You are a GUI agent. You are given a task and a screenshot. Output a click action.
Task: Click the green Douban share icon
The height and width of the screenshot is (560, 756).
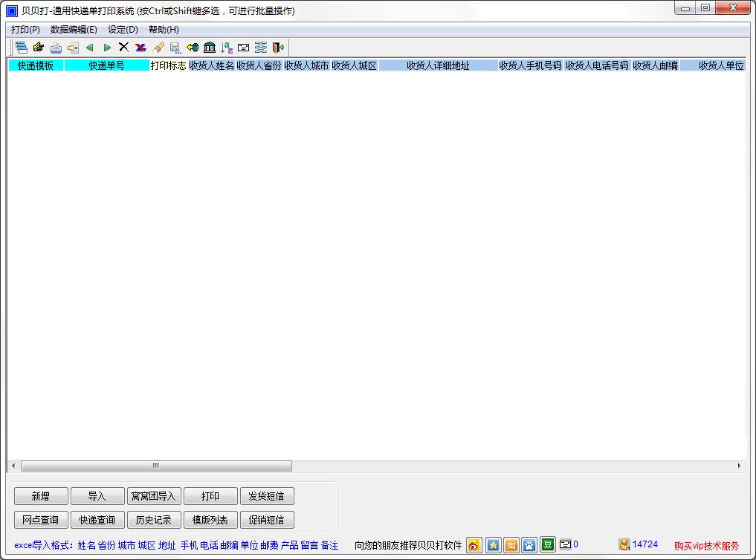[x=548, y=544]
